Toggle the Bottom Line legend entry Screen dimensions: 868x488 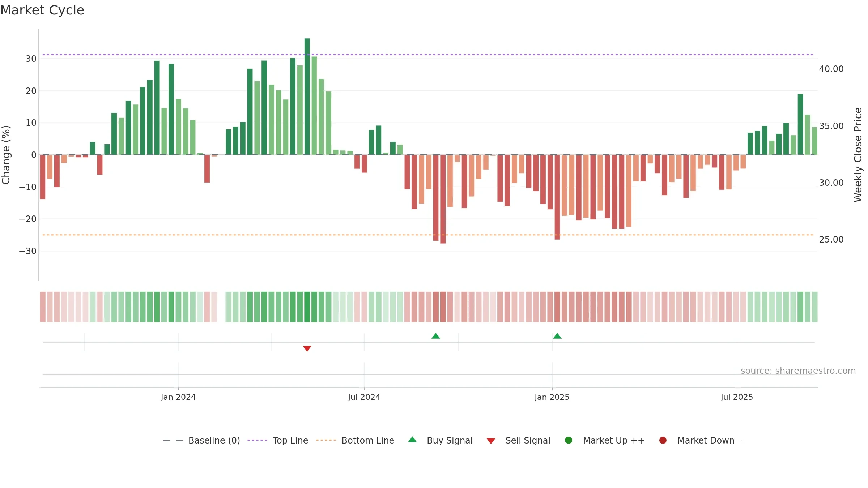tap(355, 440)
